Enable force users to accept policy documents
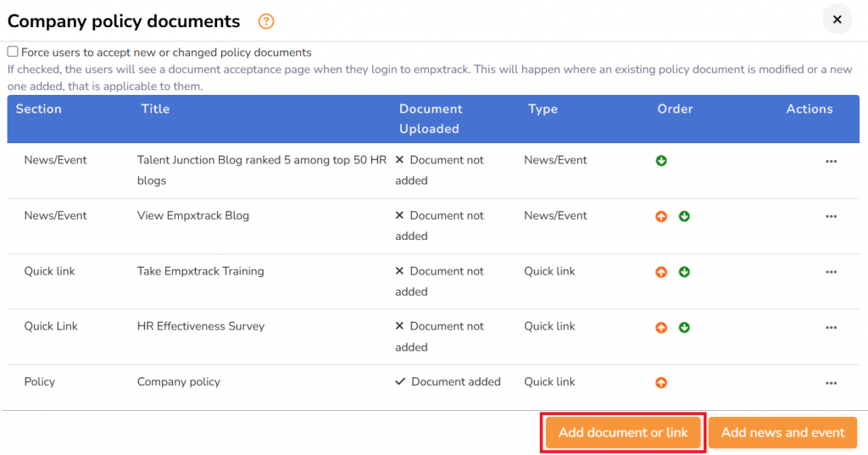The height and width of the screenshot is (455, 868). click(13, 53)
